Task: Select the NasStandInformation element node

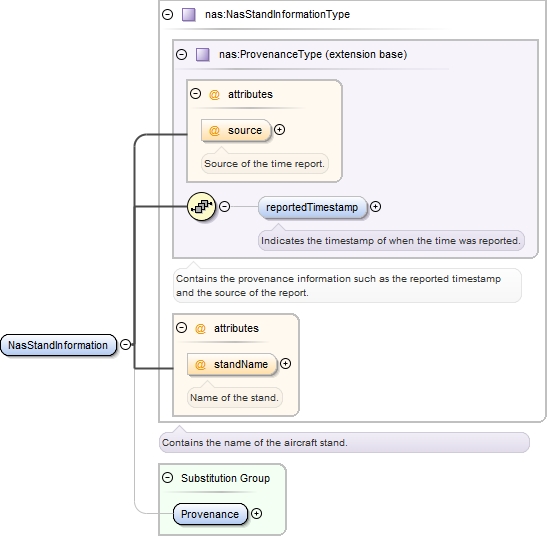Action: (x=58, y=345)
